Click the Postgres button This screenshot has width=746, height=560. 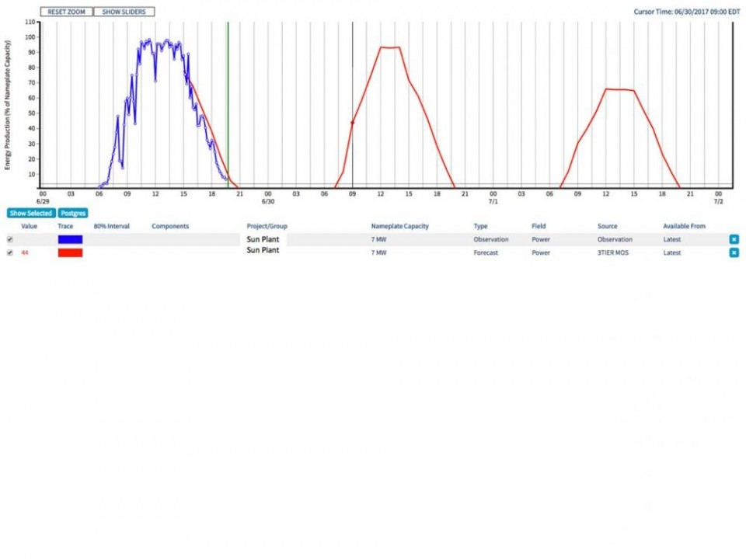pyautogui.click(x=73, y=213)
